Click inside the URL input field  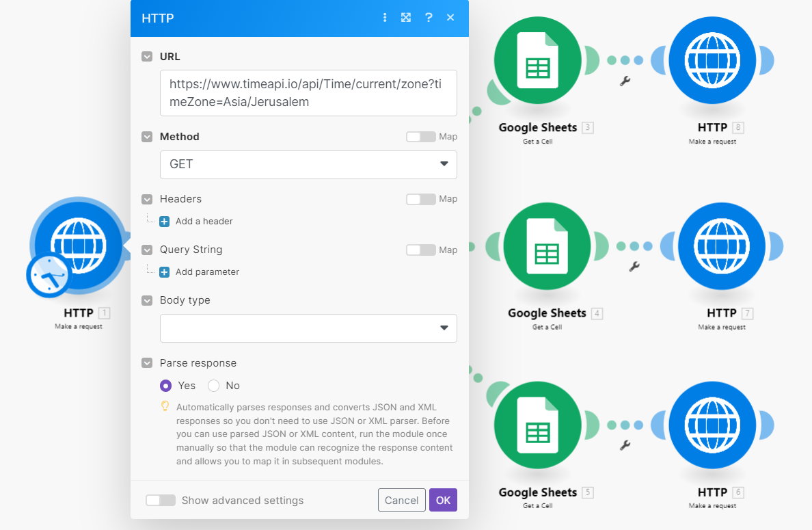tap(308, 93)
